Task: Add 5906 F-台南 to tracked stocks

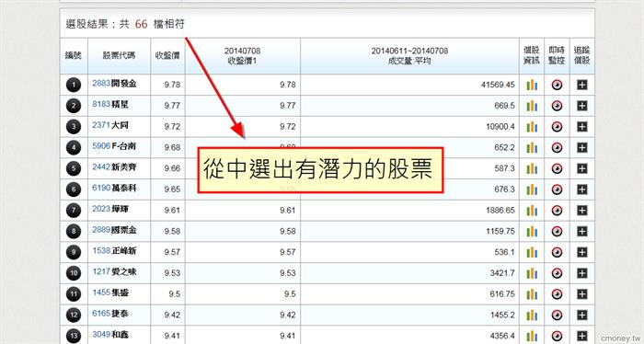Action: (582, 148)
